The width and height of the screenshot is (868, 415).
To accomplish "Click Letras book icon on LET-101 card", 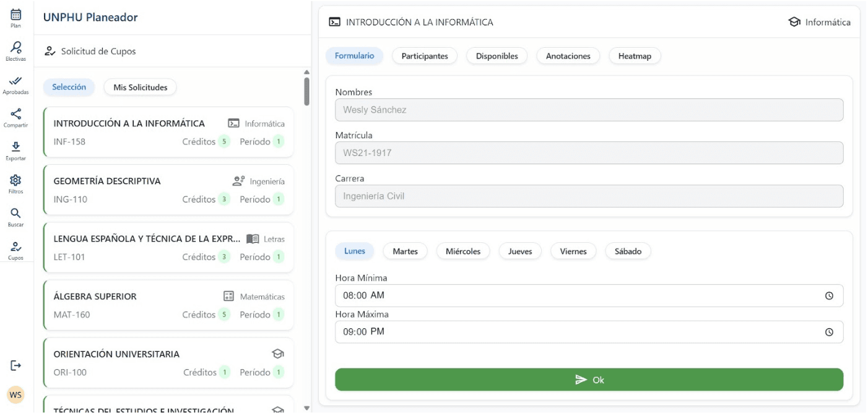I will (252, 238).
